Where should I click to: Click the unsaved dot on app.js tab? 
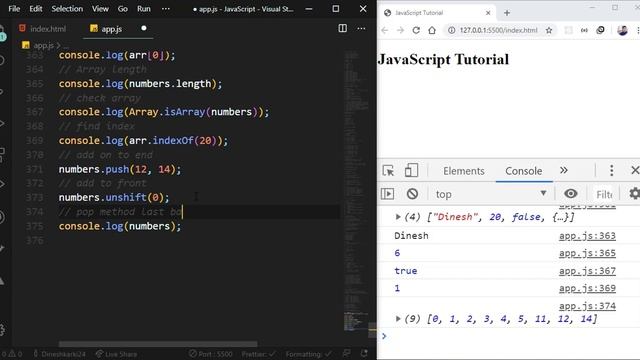[144, 28]
